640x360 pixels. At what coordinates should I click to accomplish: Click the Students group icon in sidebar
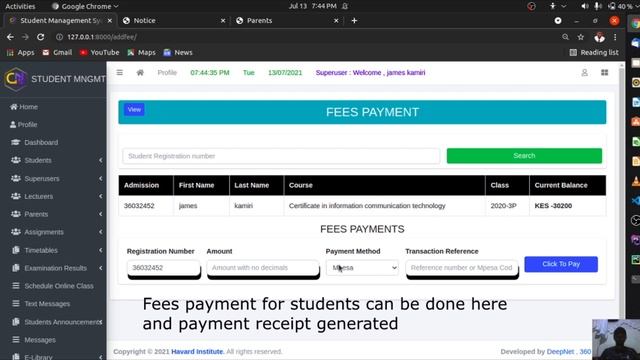click(x=16, y=160)
